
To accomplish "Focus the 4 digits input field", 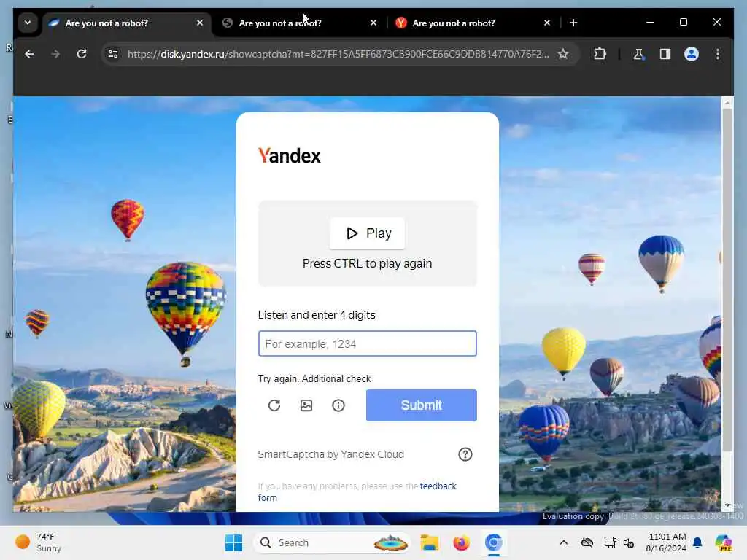I will (x=368, y=343).
